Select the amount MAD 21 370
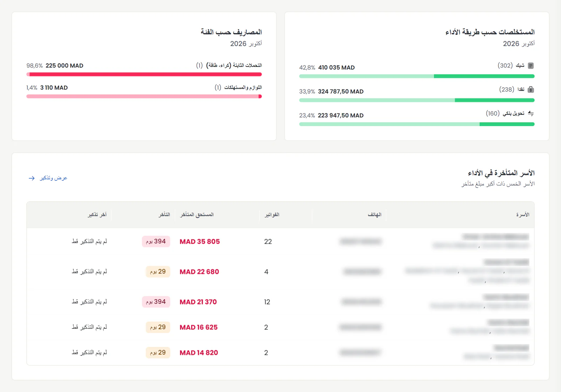The height and width of the screenshot is (392, 561). point(198,302)
